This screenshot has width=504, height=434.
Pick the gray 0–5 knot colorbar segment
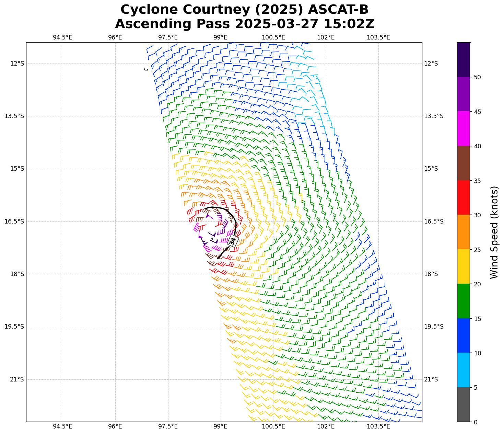[x=463, y=404]
